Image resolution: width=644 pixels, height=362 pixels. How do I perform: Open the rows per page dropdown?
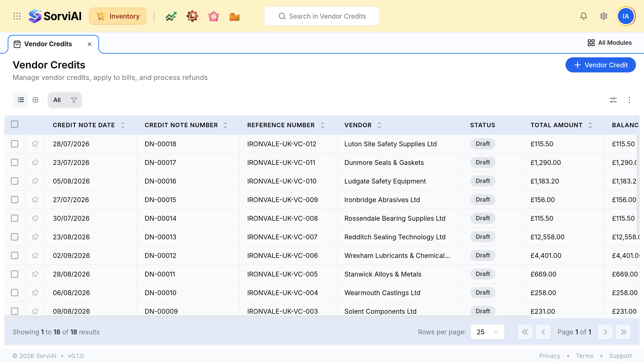pos(487,332)
